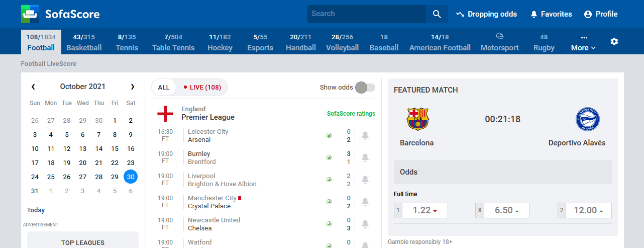Click the SofaScore logo icon
The width and height of the screenshot is (644, 248).
pyautogui.click(x=30, y=14)
